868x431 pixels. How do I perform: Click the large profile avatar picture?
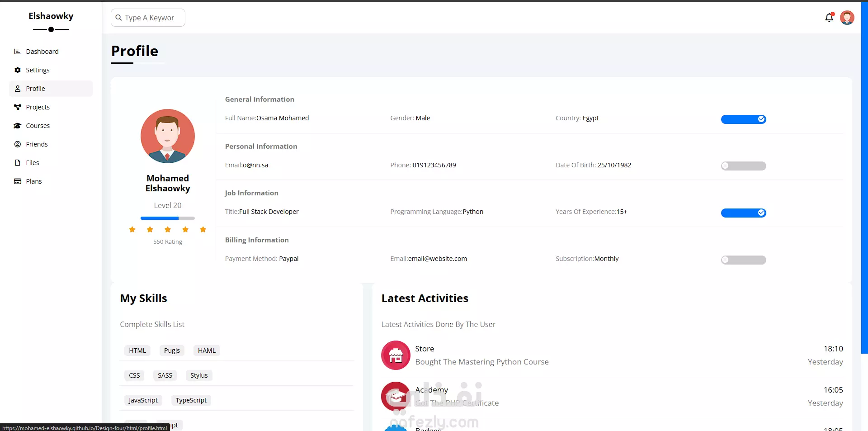168,136
